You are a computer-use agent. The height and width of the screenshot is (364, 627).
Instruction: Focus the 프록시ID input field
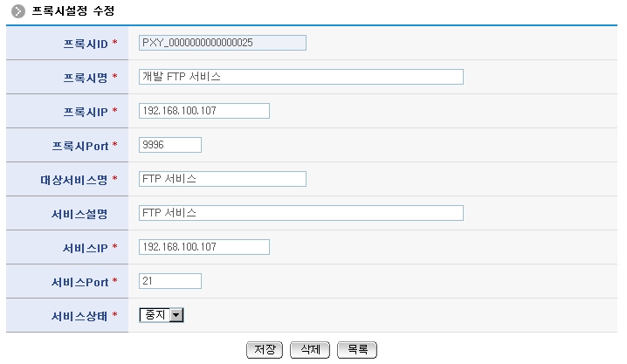[223, 43]
